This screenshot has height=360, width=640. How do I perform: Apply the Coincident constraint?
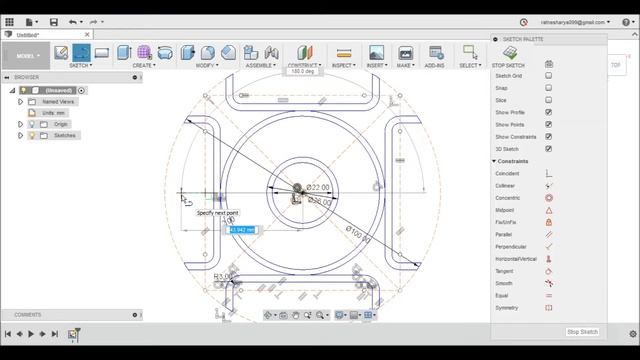(x=549, y=173)
